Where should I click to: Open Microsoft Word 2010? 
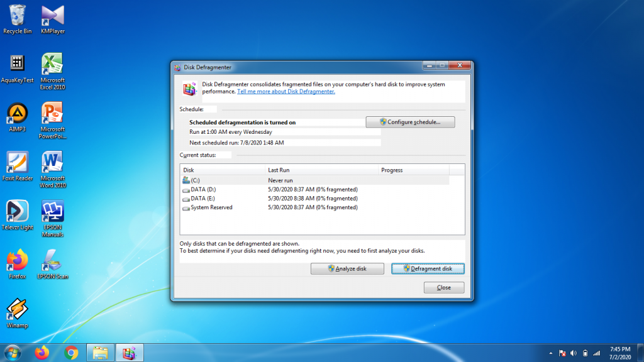coord(52,162)
